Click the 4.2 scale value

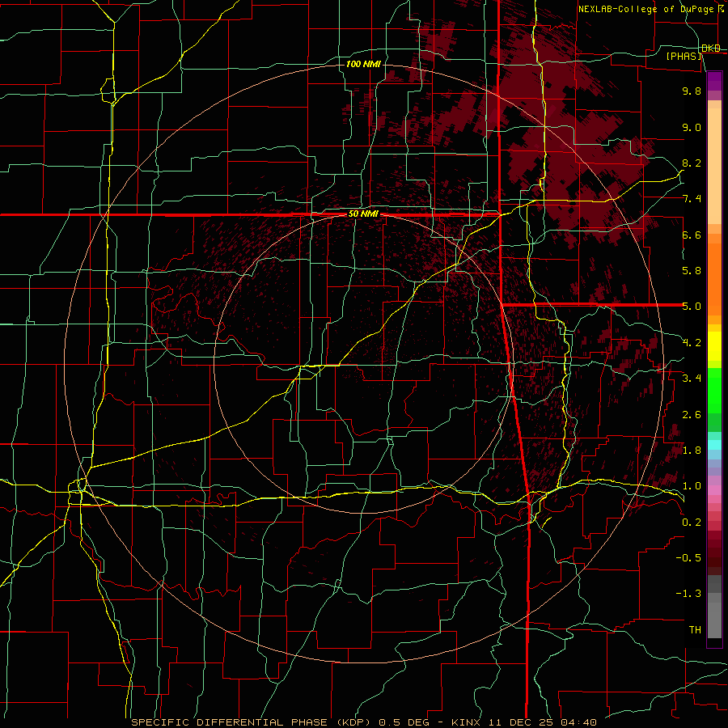click(692, 343)
